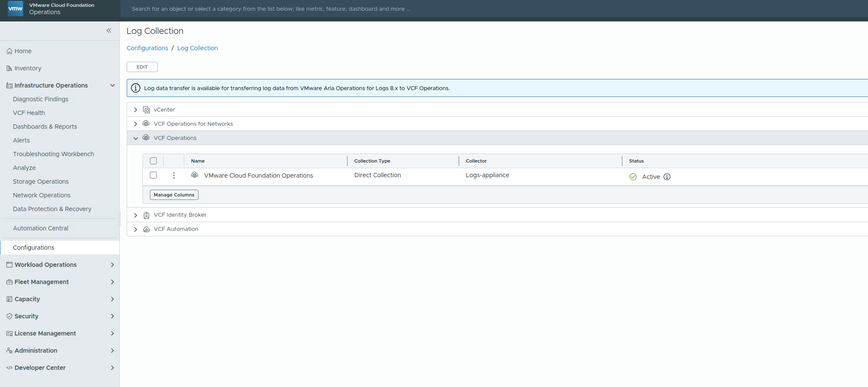Click the green Active status check icon

point(633,177)
